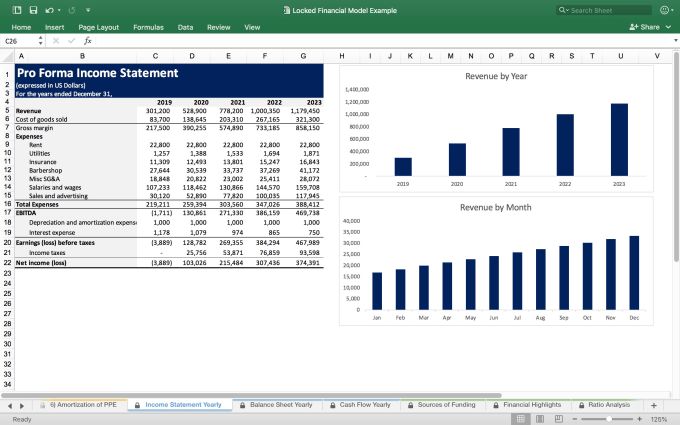Save the workbook with the floppy disk icon
The height and width of the screenshot is (425, 680).
(33, 10)
